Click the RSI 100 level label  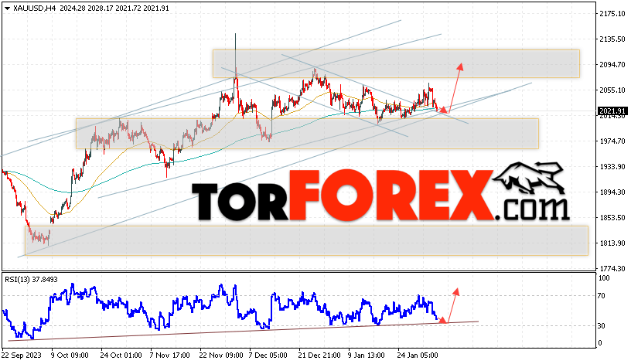[x=604, y=278]
